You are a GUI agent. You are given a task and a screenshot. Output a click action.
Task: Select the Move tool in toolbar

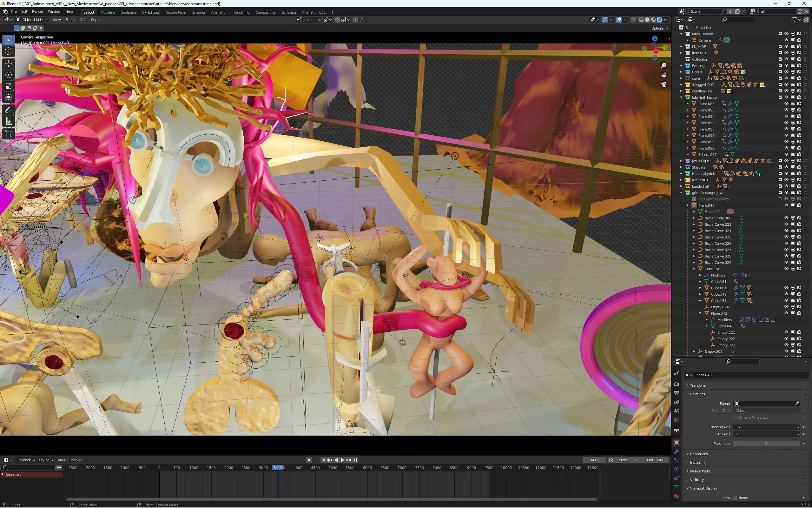pyautogui.click(x=9, y=64)
